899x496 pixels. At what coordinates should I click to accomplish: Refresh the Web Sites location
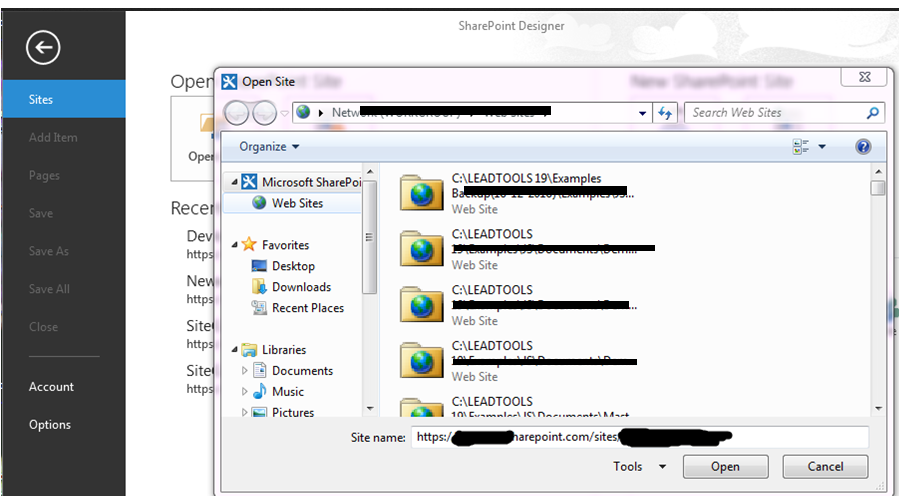point(665,113)
